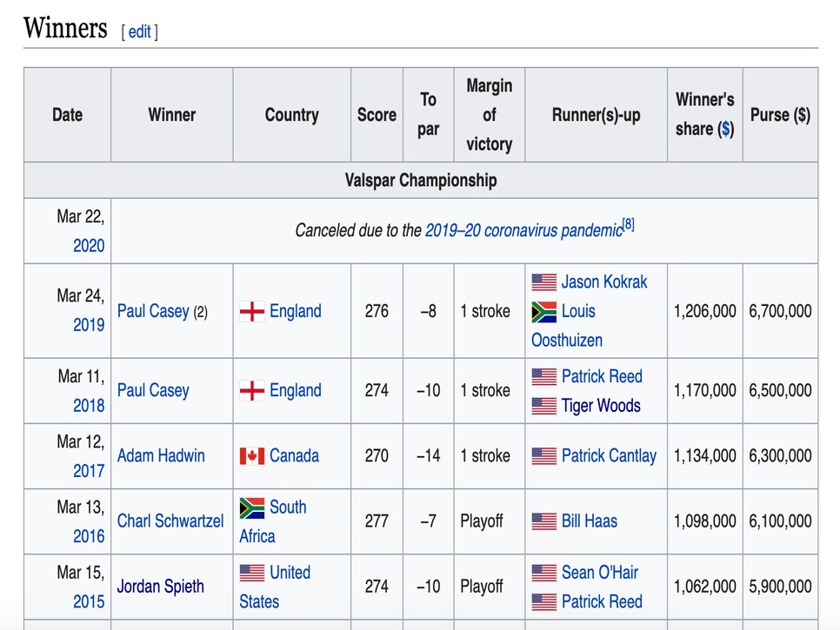The image size is (840, 630).
Task: Click the 2020 year link in Date column
Action: coord(89,246)
